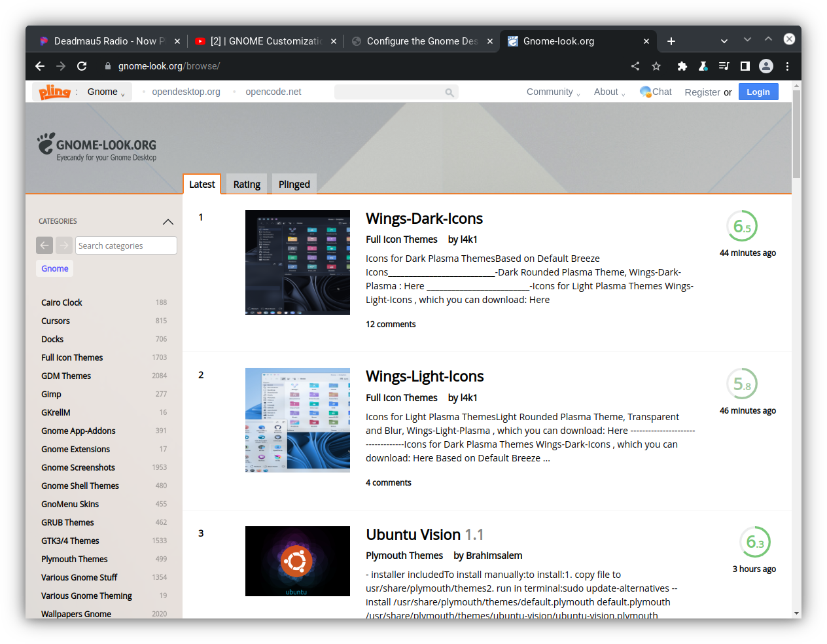This screenshot has height=644, width=827.
Task: Close the GNOME Customization YouTube tab
Action: pyautogui.click(x=334, y=41)
